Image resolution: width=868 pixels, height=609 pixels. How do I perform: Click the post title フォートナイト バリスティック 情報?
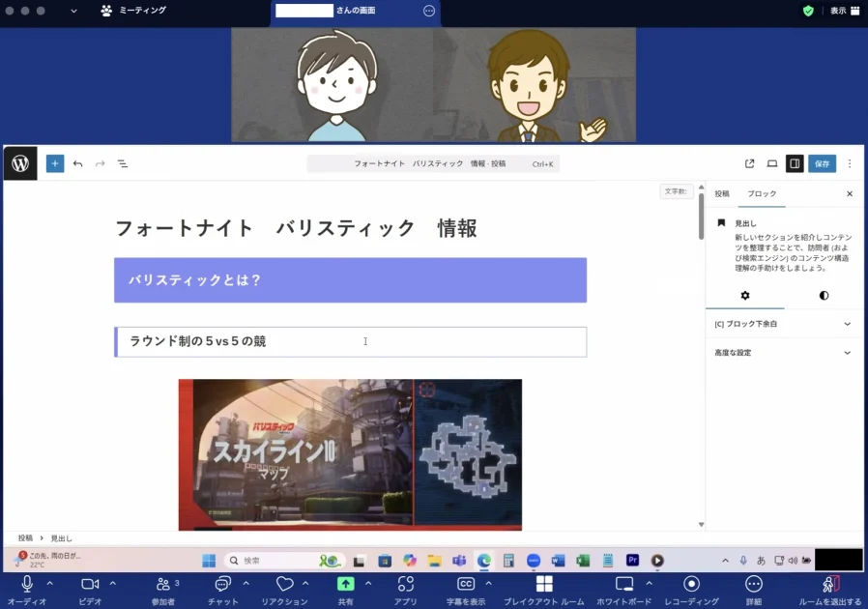[296, 228]
